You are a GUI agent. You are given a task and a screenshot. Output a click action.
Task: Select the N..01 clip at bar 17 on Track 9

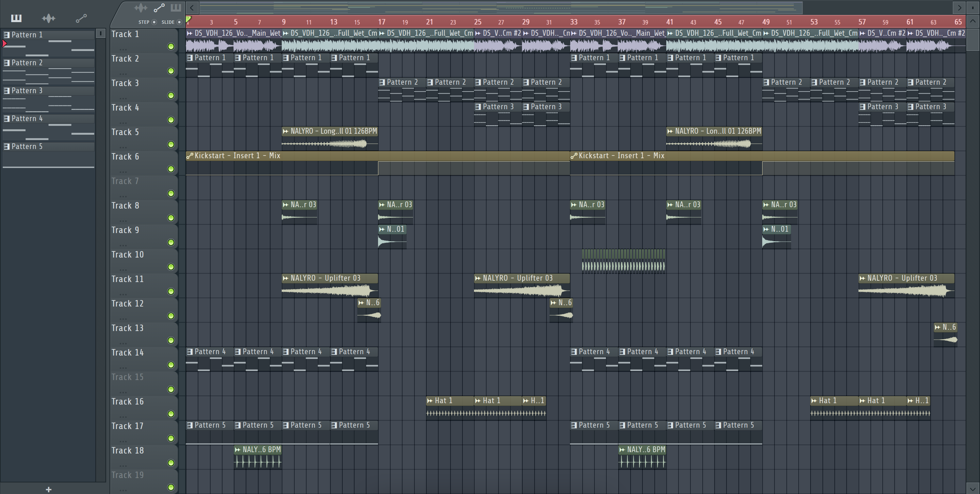tap(392, 237)
